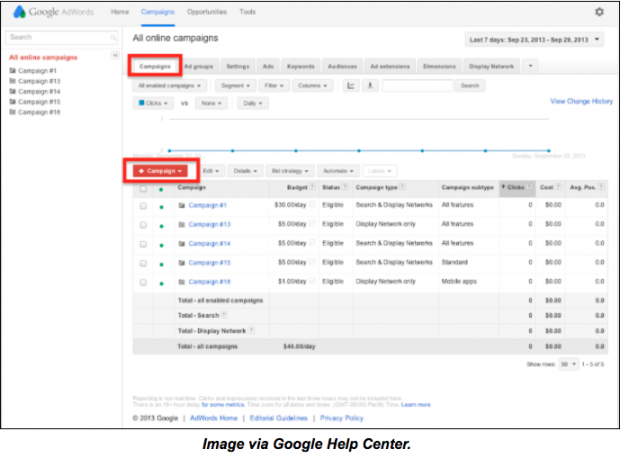
Task: Open the Tools top menu
Action: [248, 12]
